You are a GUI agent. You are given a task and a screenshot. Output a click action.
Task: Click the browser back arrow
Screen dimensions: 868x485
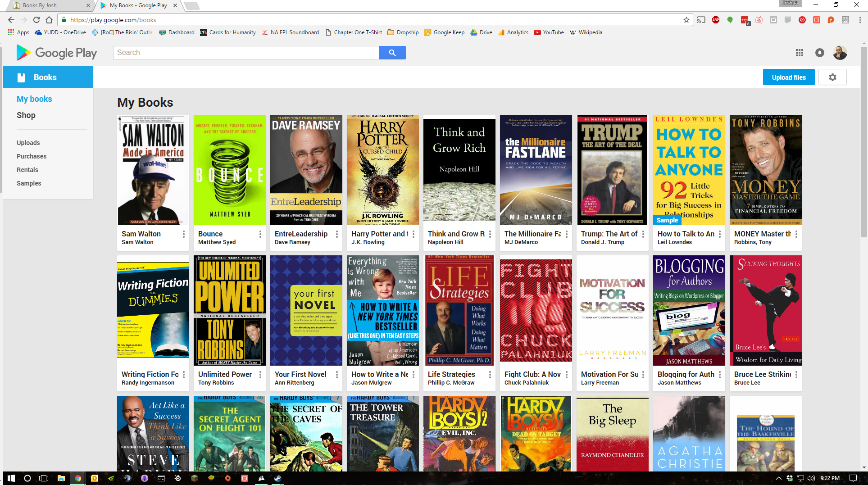[11, 20]
